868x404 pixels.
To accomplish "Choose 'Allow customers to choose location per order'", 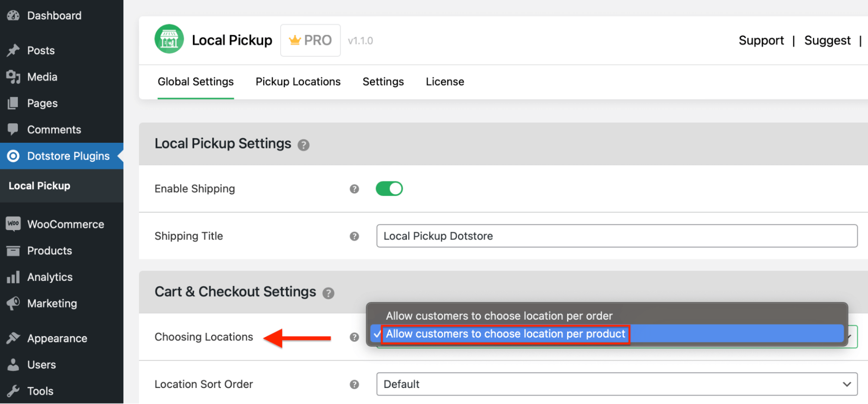I will tap(499, 315).
